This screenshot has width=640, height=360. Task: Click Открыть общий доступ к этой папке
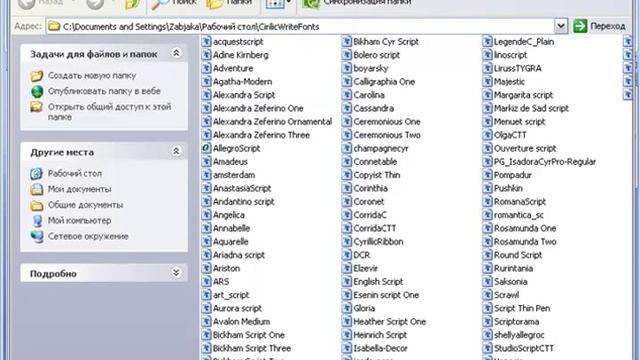coord(109,112)
